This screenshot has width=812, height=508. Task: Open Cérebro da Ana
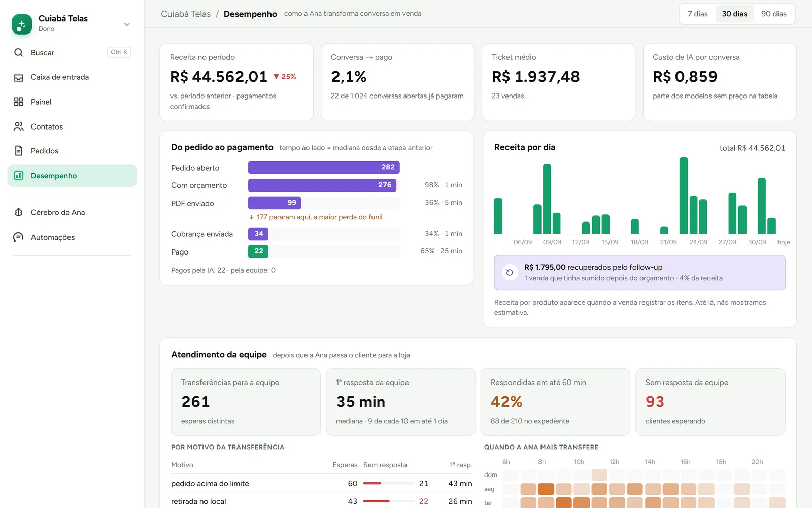click(x=72, y=212)
